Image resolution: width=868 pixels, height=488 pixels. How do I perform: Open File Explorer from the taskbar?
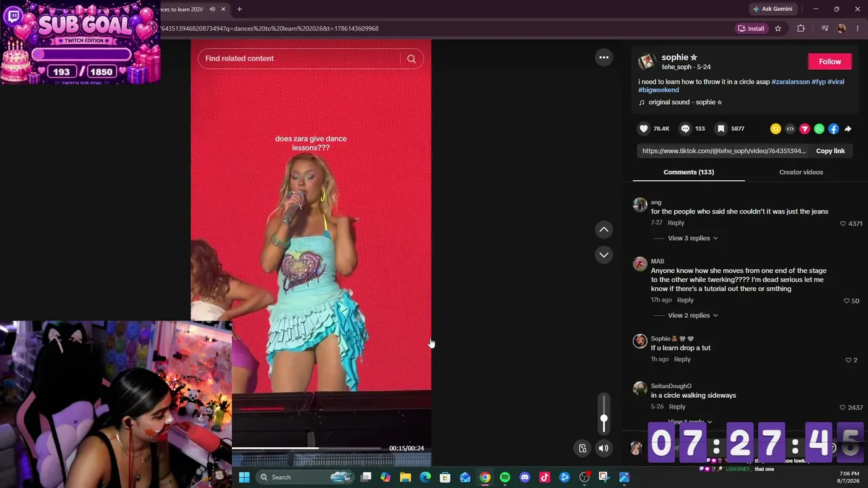pyautogui.click(x=406, y=477)
